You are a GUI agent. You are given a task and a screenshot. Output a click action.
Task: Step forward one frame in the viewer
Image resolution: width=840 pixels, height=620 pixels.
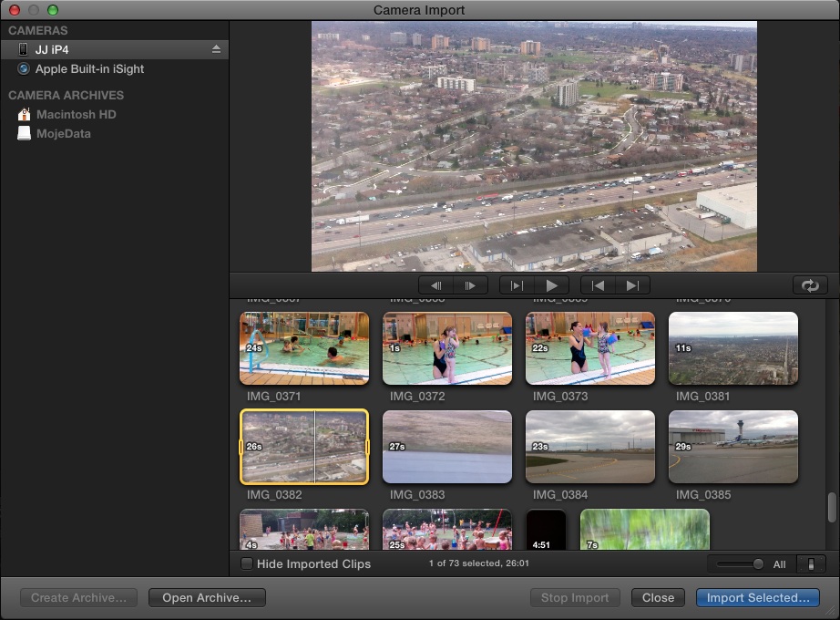[x=470, y=285]
